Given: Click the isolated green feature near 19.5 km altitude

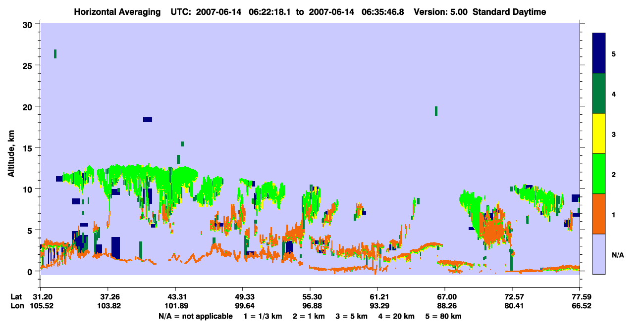Looking at the screenshot, I should point(436,111).
